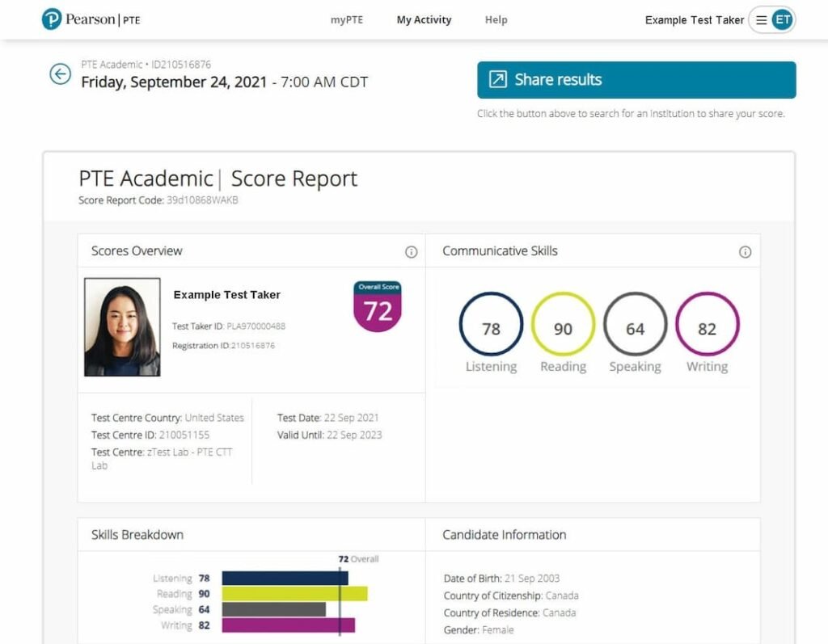Click Test Centre zTest Lab text
Viewport: 828px width, 644px height.
[162, 459]
